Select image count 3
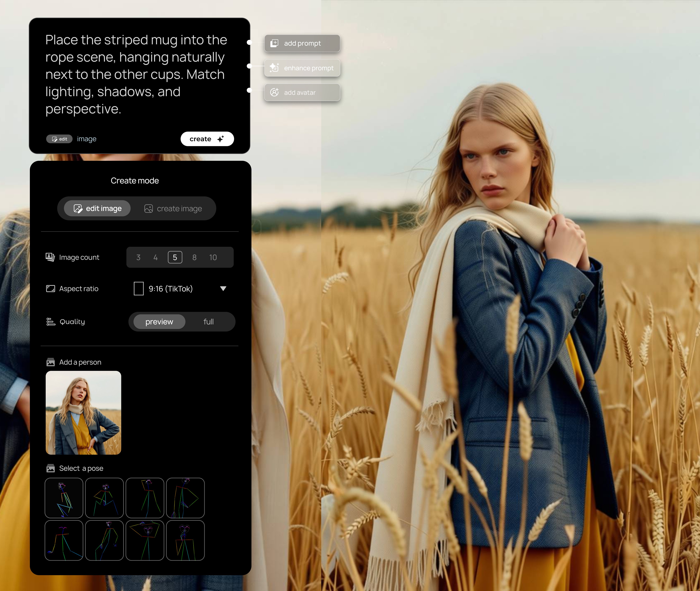The image size is (700, 591). pos(138,257)
